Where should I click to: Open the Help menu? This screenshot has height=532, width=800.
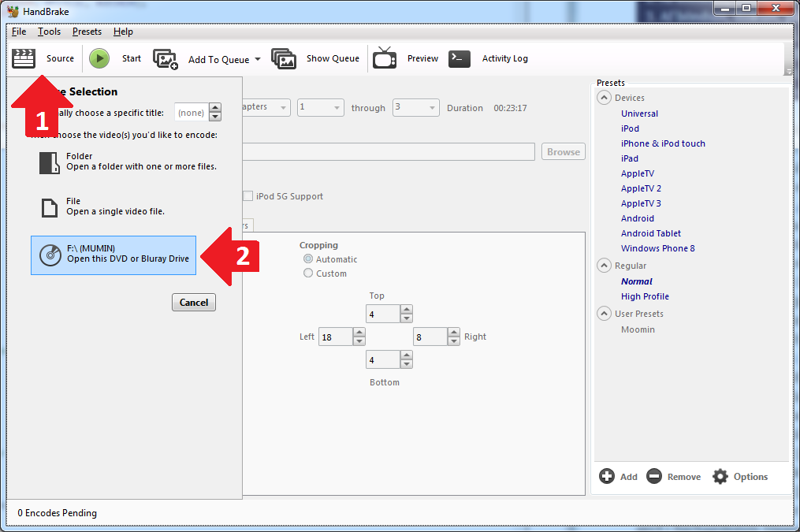pyautogui.click(x=123, y=32)
